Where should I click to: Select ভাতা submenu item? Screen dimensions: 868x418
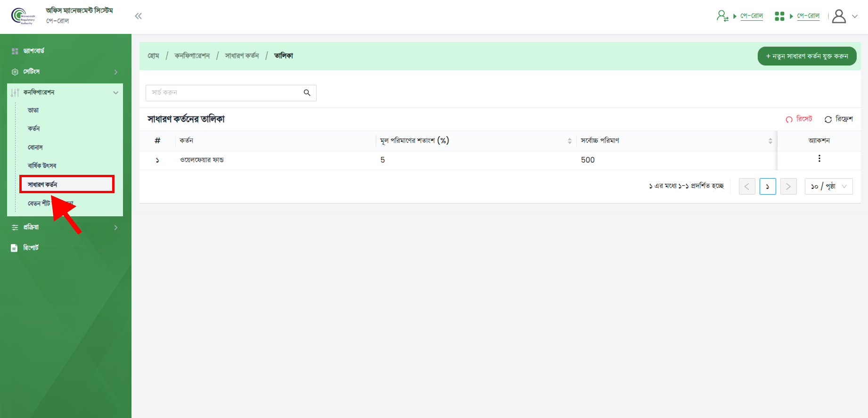(33, 110)
